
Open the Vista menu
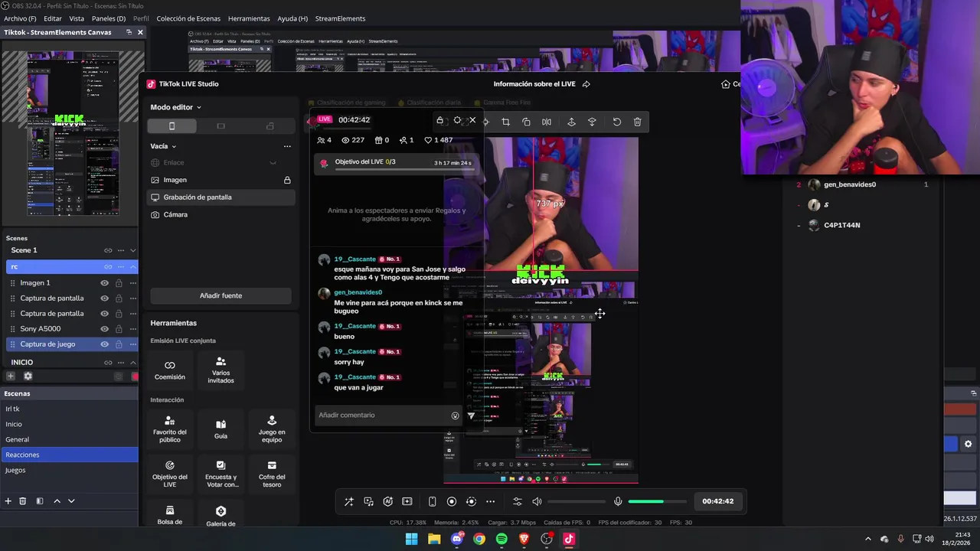77,18
